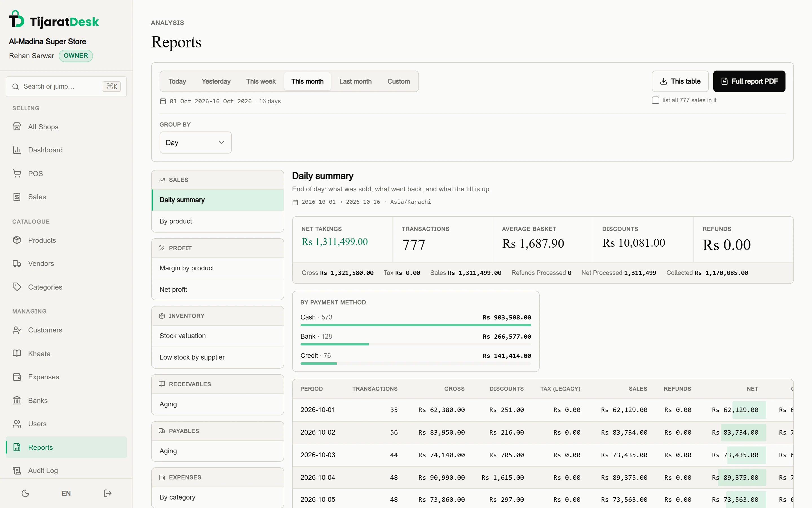Download This table export
Screen dimensions: 812x508
pos(680,81)
